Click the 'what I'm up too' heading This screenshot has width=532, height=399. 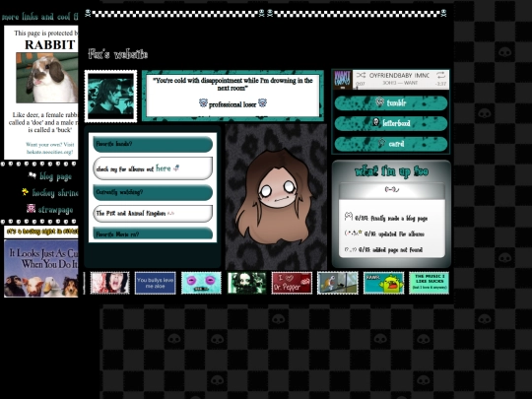[391, 171]
